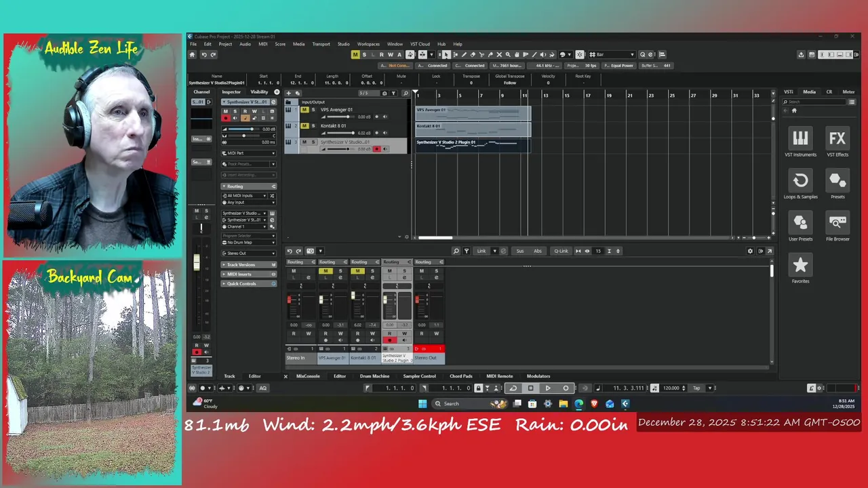868x488 pixels.
Task: Click the transport Play button
Action: [548, 388]
